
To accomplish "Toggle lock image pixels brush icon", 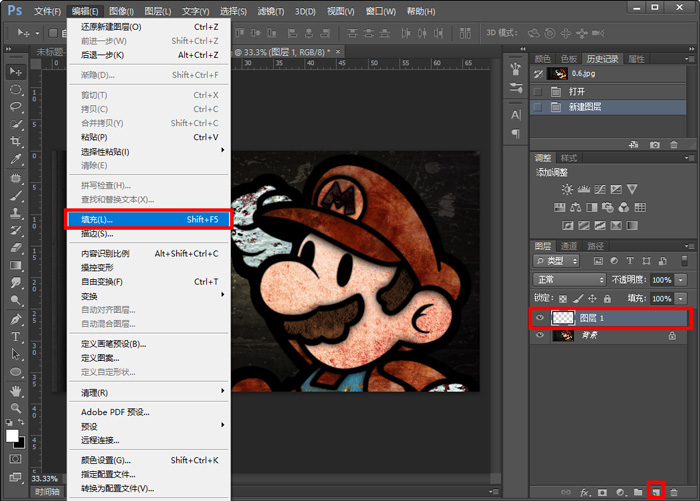I will pos(578,298).
